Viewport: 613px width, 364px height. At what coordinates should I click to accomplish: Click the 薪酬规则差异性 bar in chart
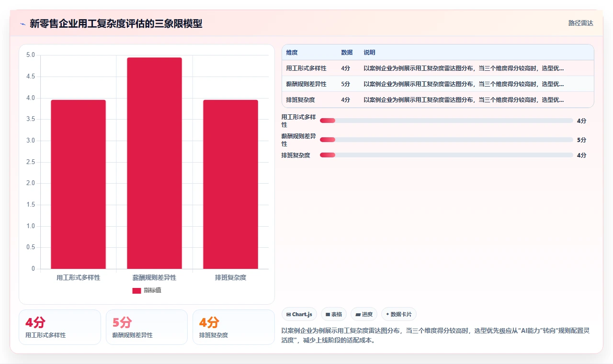[x=154, y=163]
